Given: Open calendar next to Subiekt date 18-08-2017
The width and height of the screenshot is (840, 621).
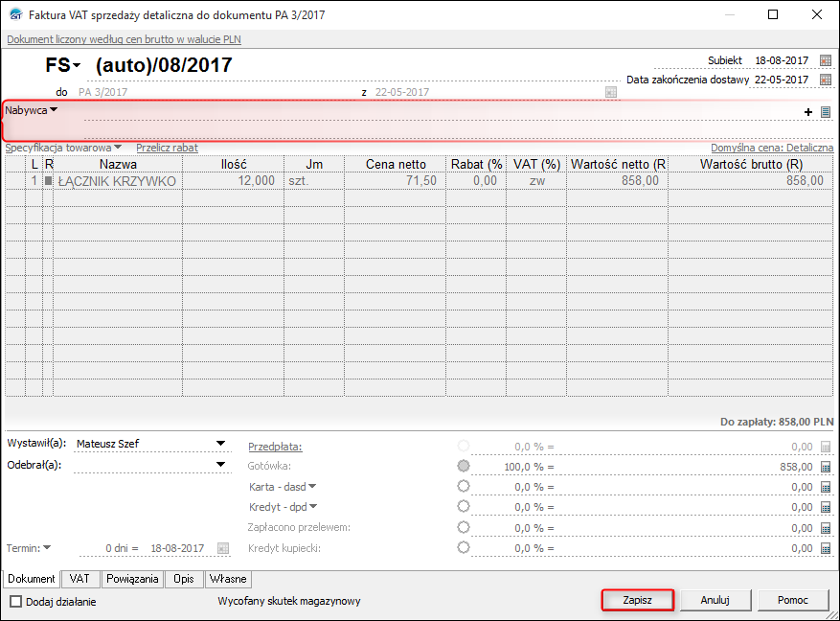Looking at the screenshot, I should click(x=826, y=60).
